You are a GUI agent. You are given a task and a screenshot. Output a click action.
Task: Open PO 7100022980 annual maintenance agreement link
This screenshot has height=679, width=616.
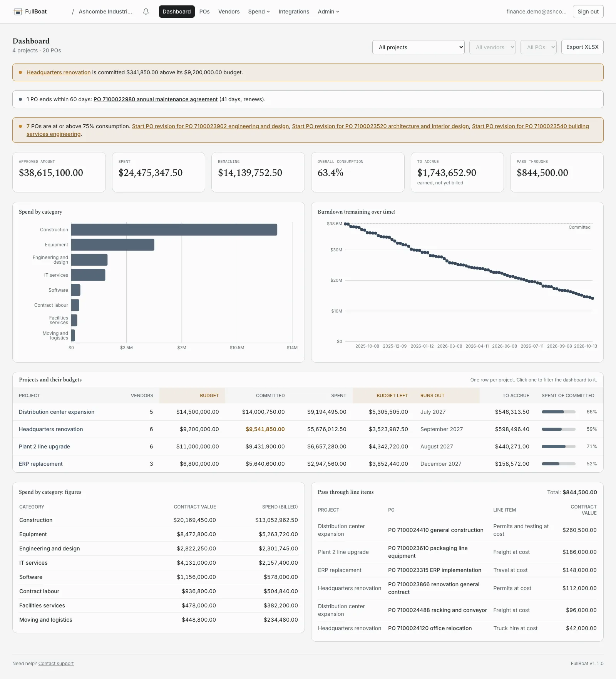click(x=156, y=99)
